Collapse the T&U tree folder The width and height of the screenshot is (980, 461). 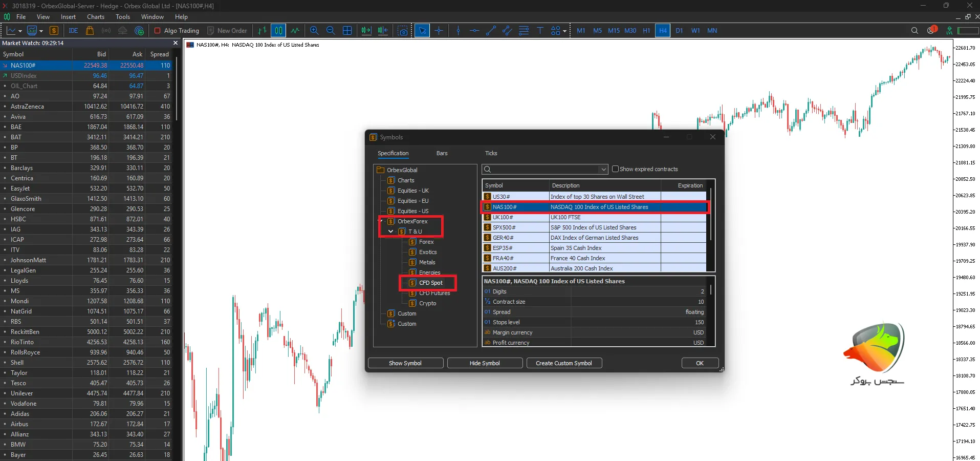pyautogui.click(x=391, y=232)
